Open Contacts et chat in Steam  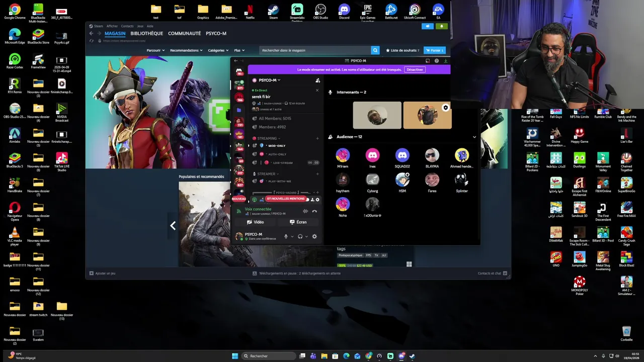[x=492, y=273]
